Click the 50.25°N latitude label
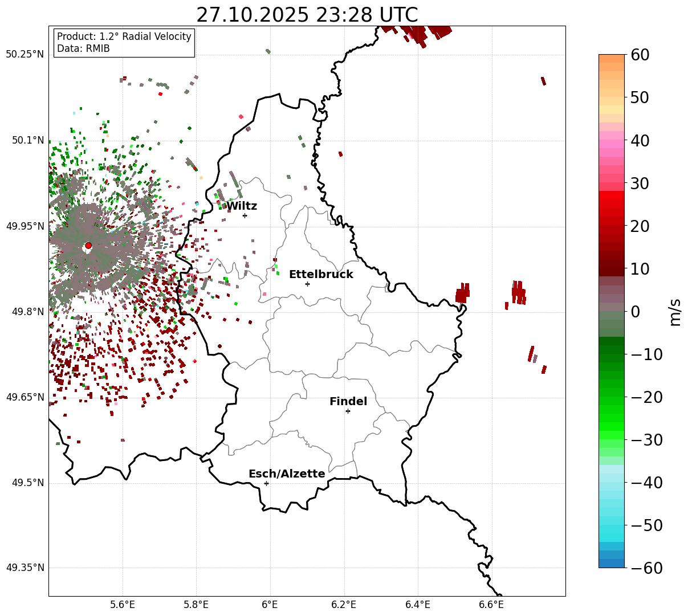 click(25, 55)
